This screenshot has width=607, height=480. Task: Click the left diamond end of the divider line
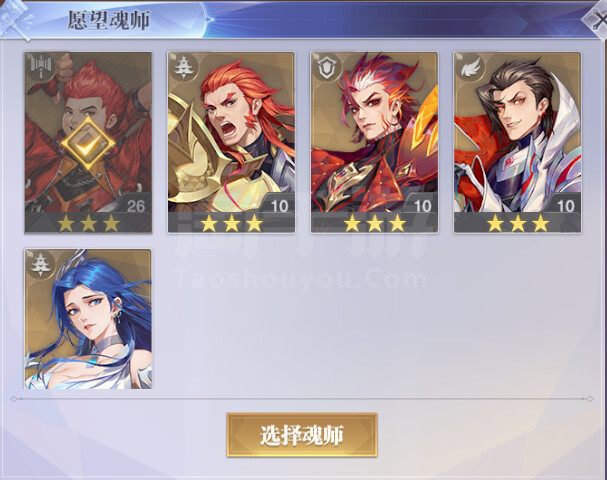point(14,399)
